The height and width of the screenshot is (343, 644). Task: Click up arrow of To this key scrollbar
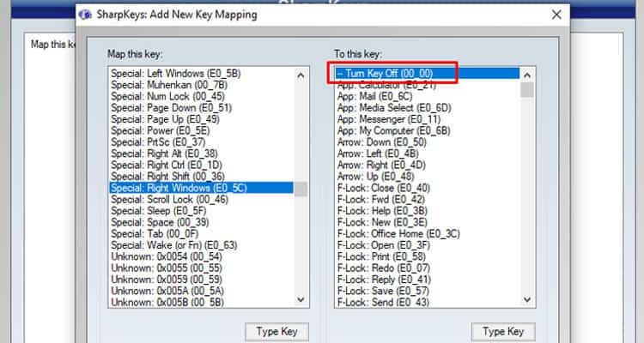point(527,75)
